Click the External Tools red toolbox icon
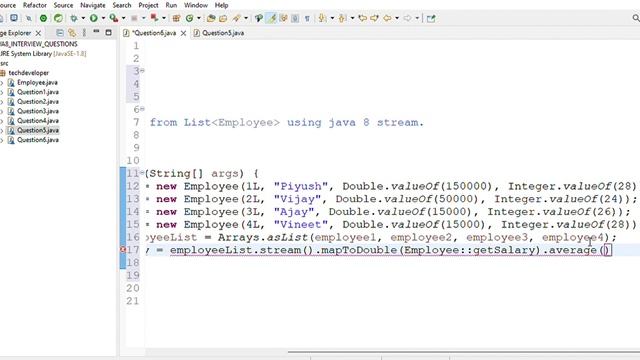640x360 pixels. [x=154, y=18]
